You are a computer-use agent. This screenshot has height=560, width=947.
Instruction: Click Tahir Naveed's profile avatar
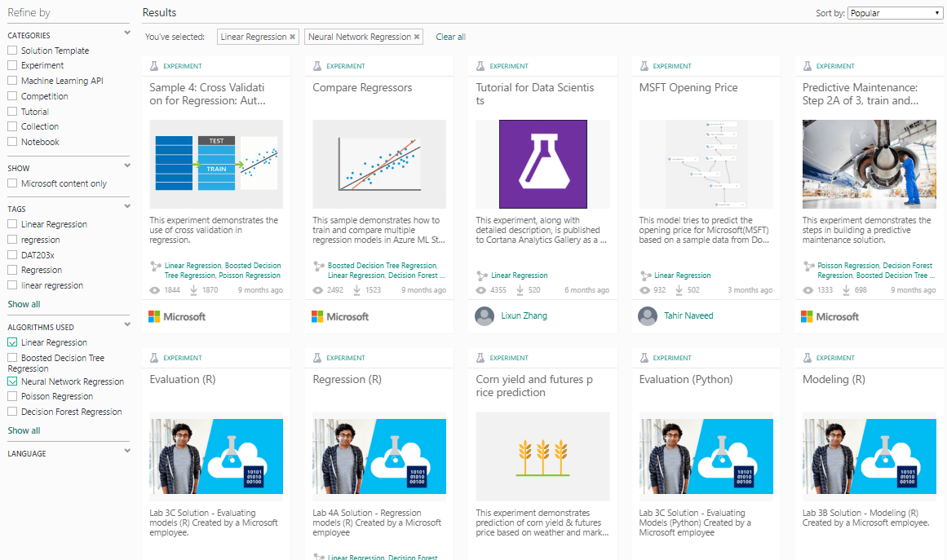coord(648,316)
